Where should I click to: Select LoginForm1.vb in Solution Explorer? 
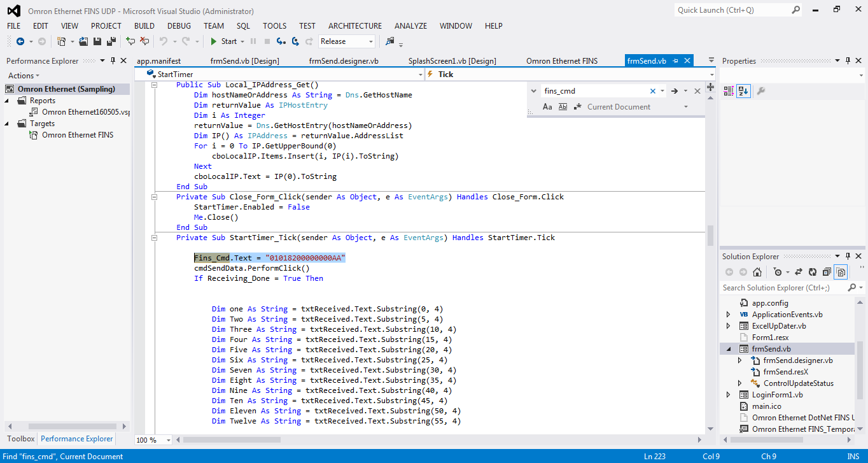pos(777,395)
